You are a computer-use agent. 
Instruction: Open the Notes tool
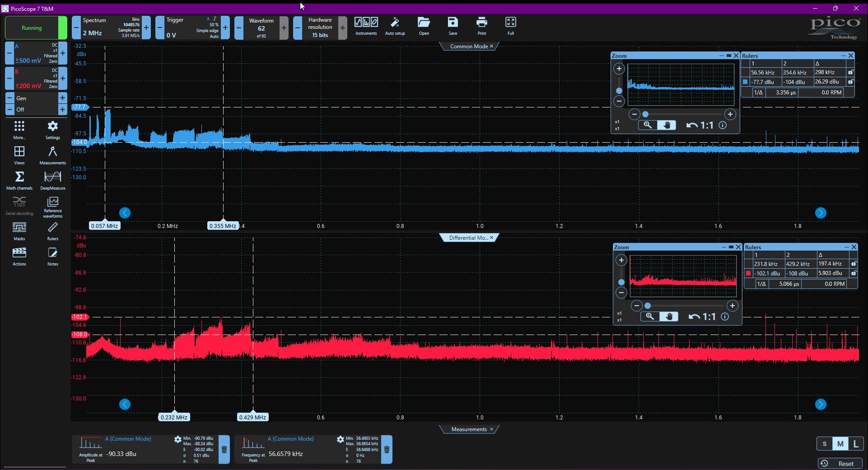pyautogui.click(x=52, y=256)
